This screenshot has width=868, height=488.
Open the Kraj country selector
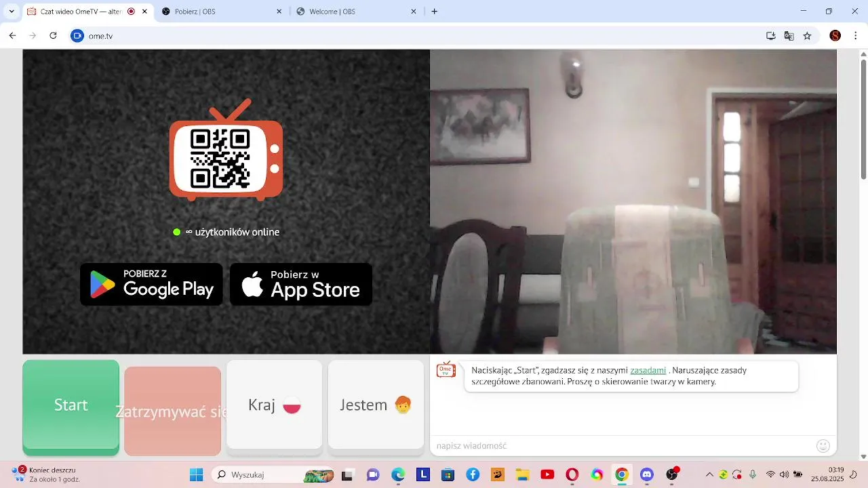click(x=274, y=405)
